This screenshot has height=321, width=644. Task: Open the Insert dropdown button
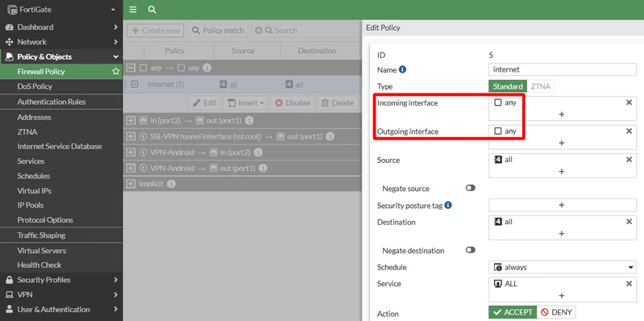(246, 103)
